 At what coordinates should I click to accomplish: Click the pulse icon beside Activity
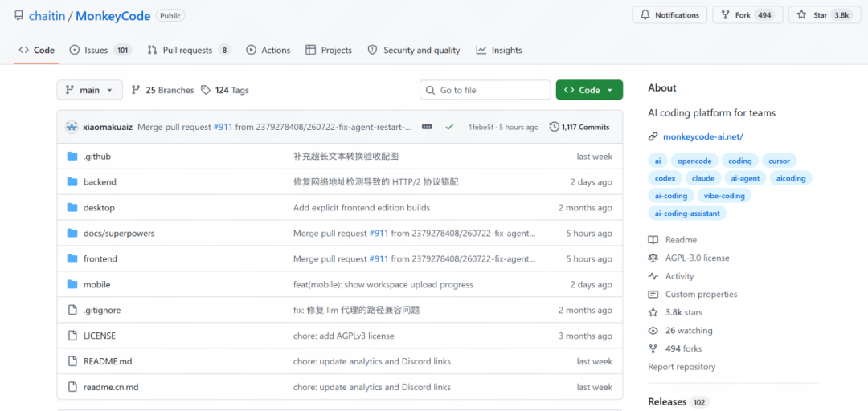click(653, 276)
